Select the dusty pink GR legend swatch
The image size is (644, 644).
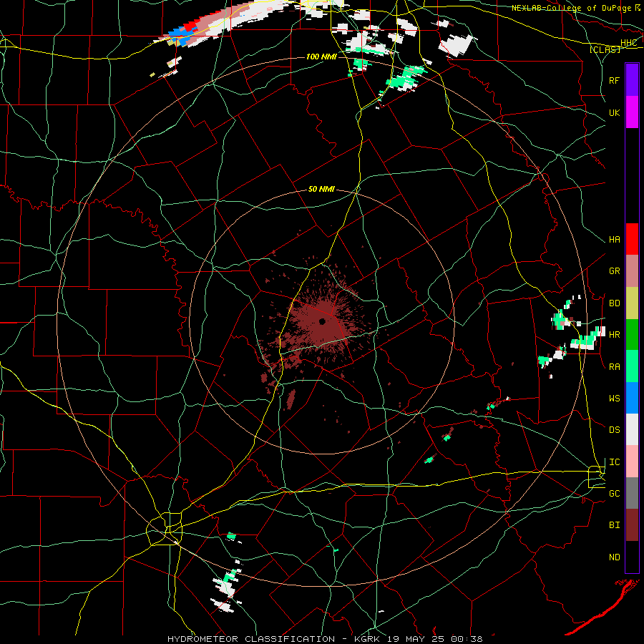[632, 271]
